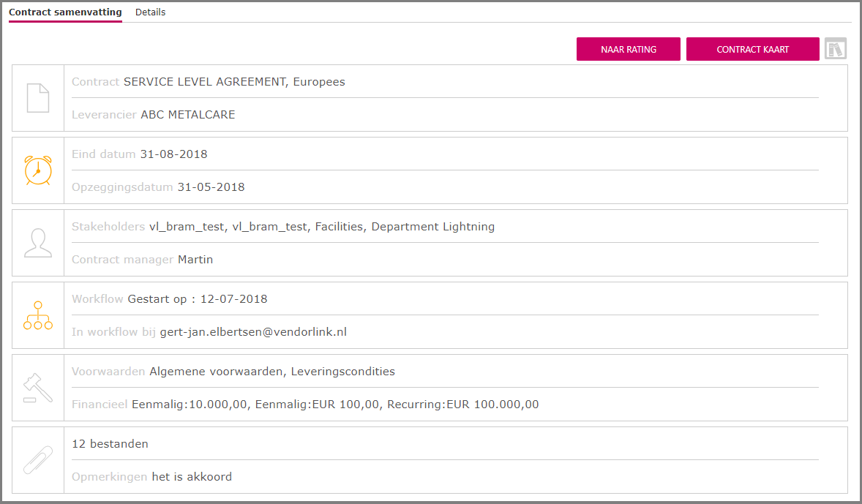Click the gert-jan.elbertsen@vendorlink.nl email address
The width and height of the screenshot is (862, 504).
253,332
